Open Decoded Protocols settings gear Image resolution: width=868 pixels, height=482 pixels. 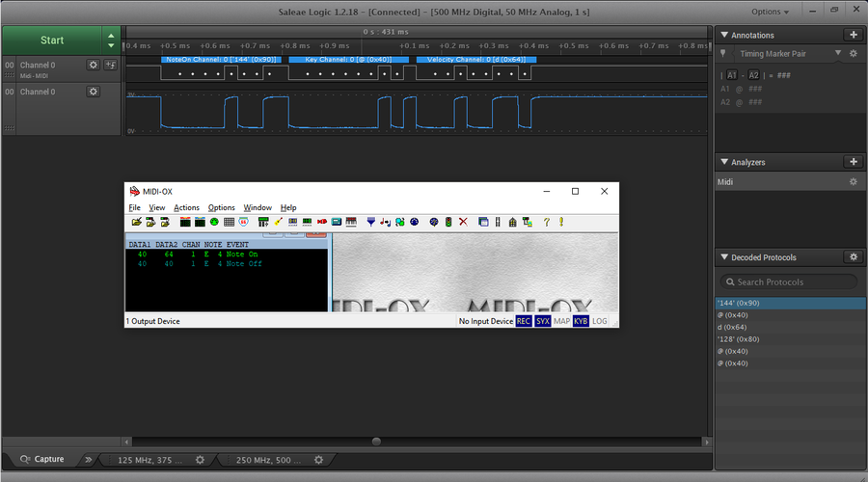(853, 257)
